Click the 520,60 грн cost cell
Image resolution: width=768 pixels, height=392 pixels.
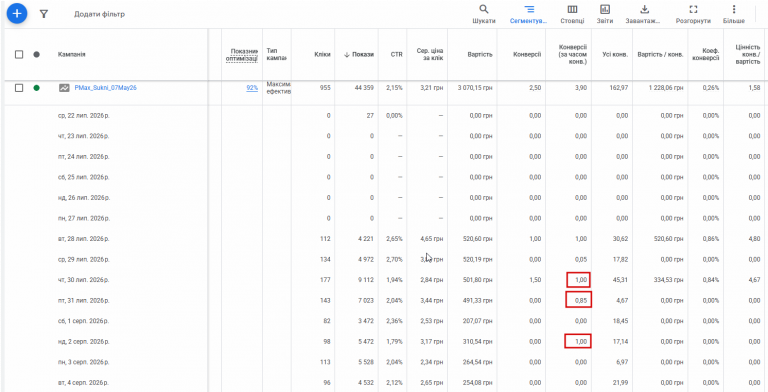point(479,239)
